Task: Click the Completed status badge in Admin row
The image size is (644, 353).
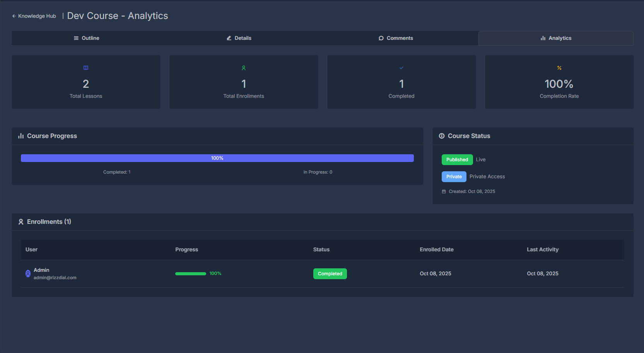Action: 330,274
